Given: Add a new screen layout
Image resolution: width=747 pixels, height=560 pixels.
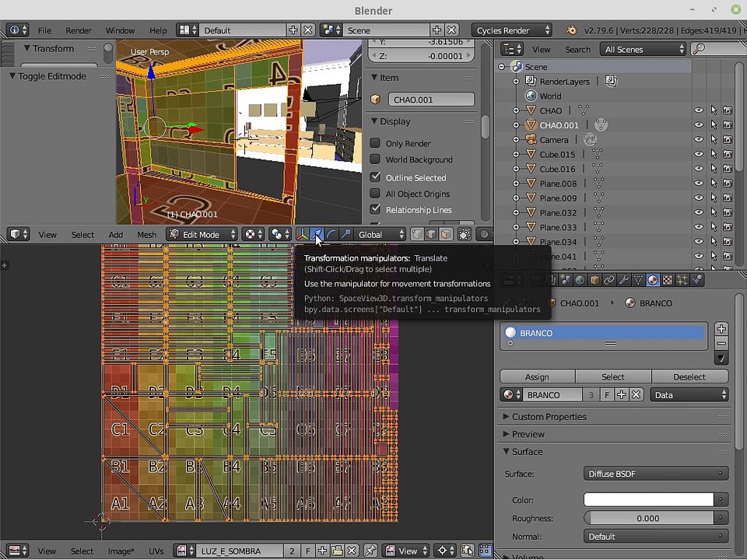Looking at the screenshot, I should [293, 30].
